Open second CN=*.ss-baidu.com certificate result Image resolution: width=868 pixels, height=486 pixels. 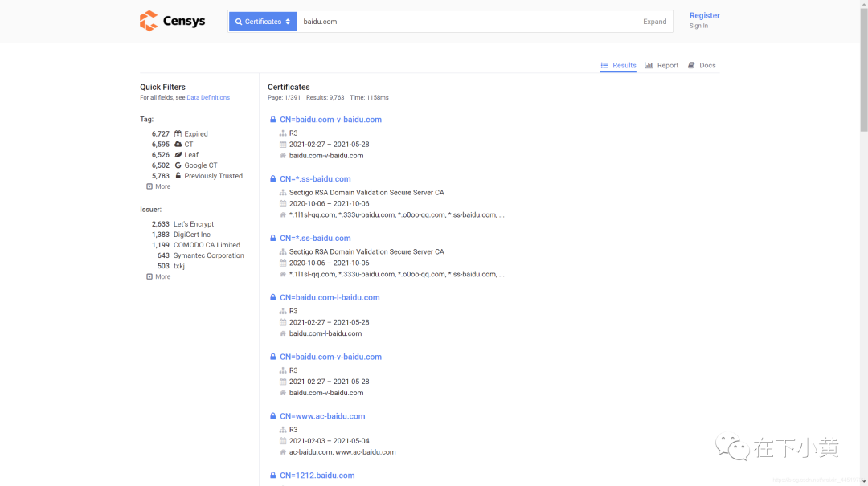(x=315, y=238)
